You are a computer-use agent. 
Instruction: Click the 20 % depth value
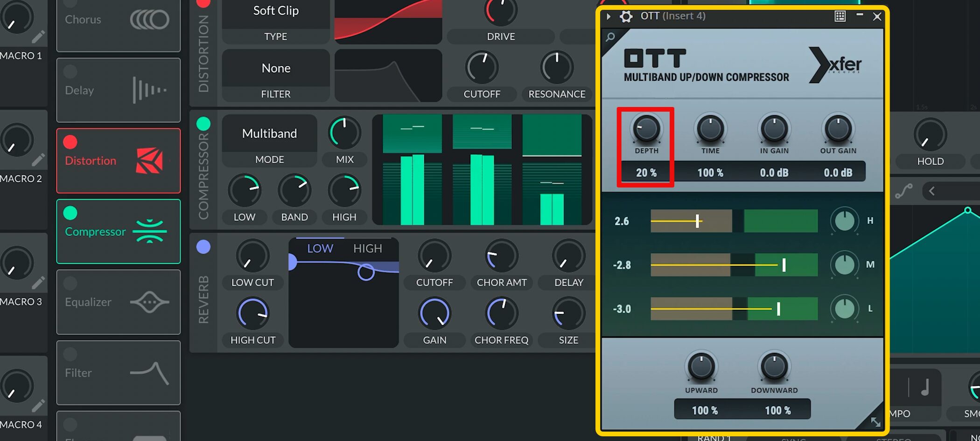pyautogui.click(x=646, y=172)
